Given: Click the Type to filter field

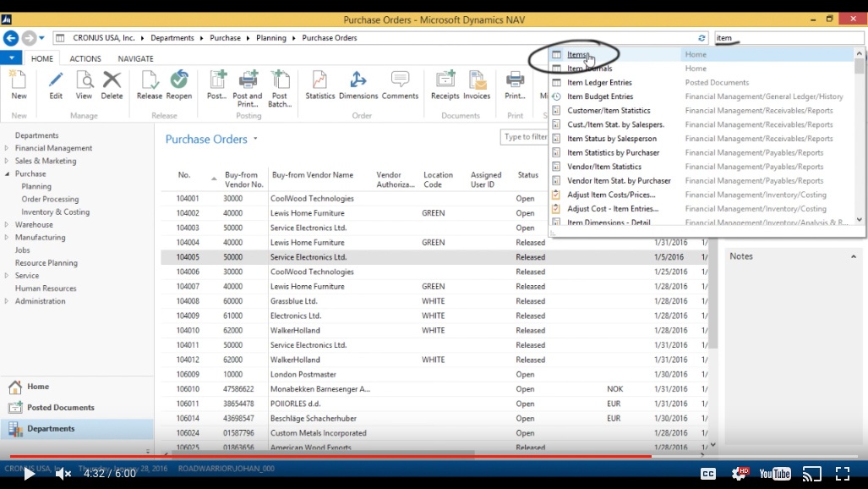Looking at the screenshot, I should click(x=524, y=137).
